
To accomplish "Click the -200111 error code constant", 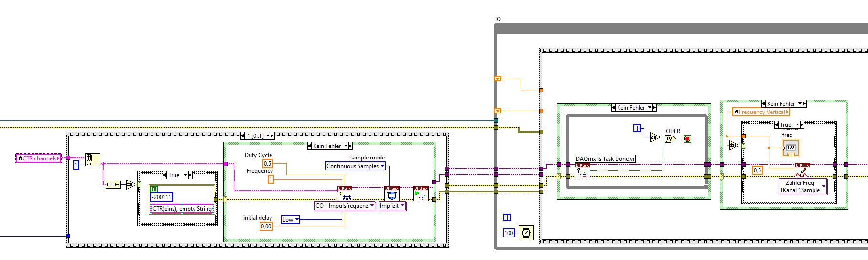I will pyautogui.click(x=162, y=197).
